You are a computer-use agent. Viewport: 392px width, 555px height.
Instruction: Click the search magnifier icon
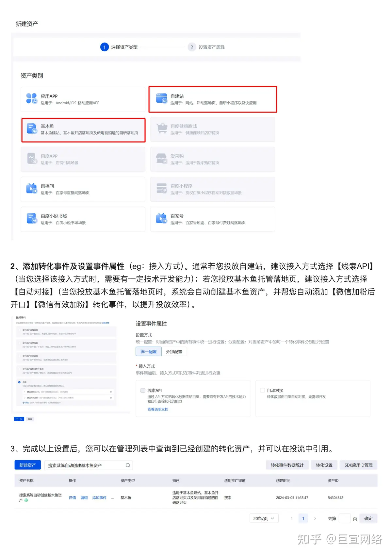point(128,465)
